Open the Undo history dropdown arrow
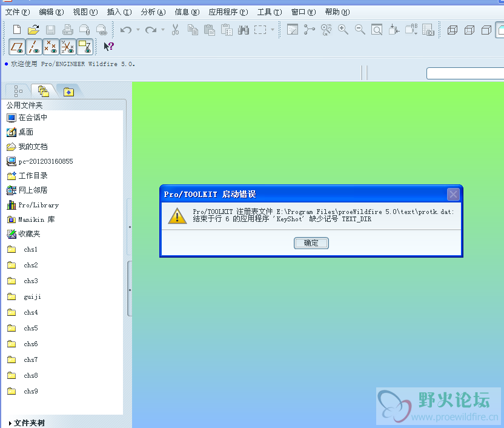 [x=138, y=30]
